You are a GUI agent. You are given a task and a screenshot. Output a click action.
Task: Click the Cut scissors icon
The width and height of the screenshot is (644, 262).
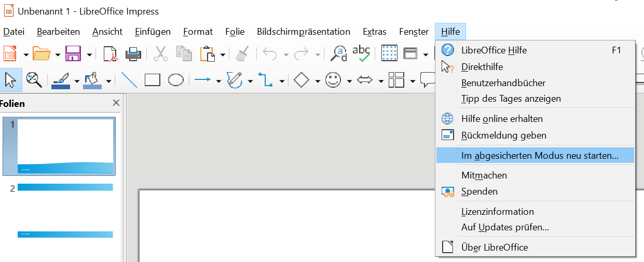pos(160,53)
